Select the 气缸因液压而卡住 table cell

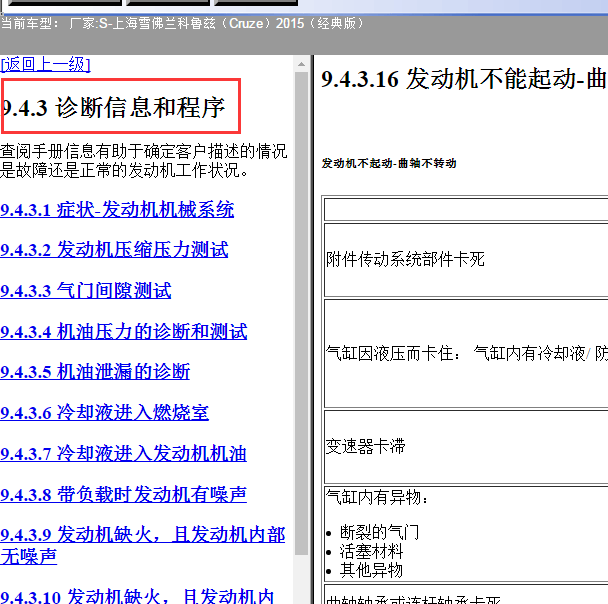(x=466, y=353)
